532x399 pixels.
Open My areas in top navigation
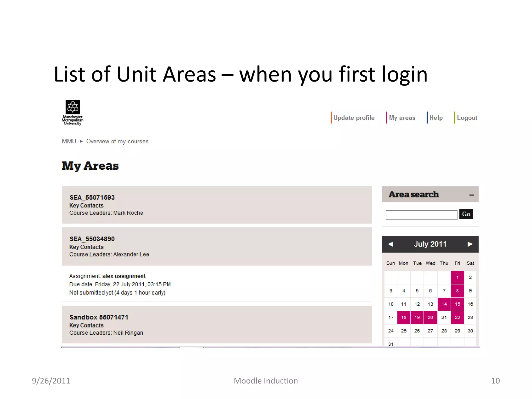[402, 118]
